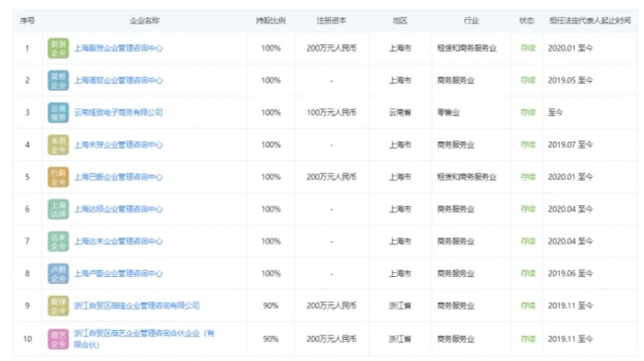Click the 序号 column header
The image size is (644, 361).
tap(28, 21)
